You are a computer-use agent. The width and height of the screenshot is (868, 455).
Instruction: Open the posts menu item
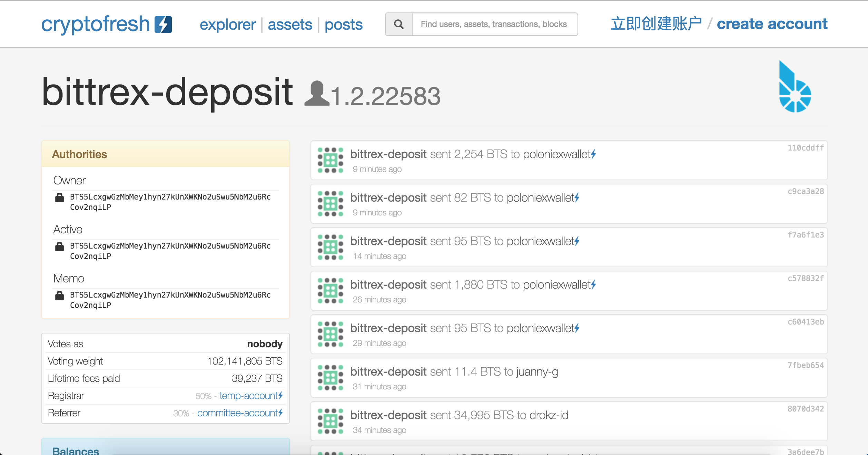(x=344, y=25)
